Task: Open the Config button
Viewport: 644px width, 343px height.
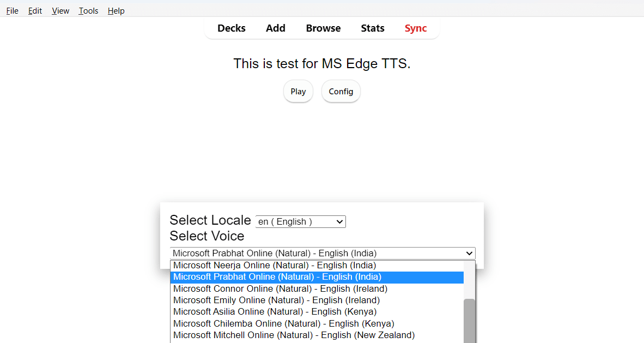Action: click(341, 91)
